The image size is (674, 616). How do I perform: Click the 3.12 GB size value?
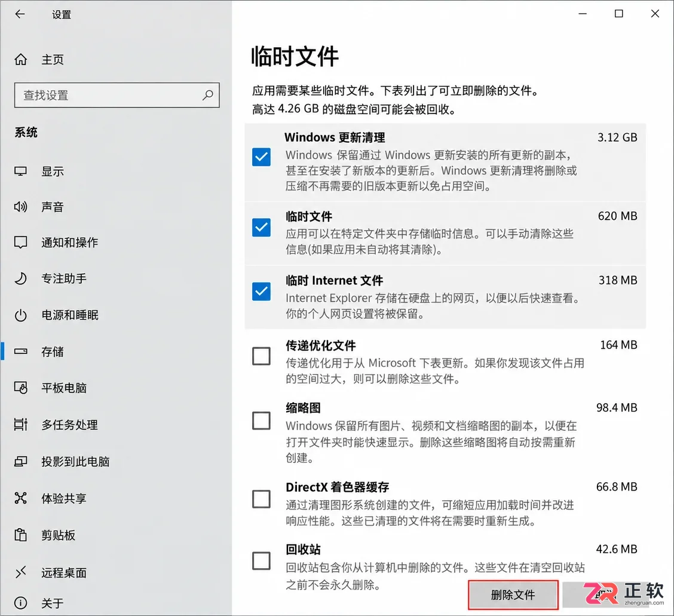(617, 137)
